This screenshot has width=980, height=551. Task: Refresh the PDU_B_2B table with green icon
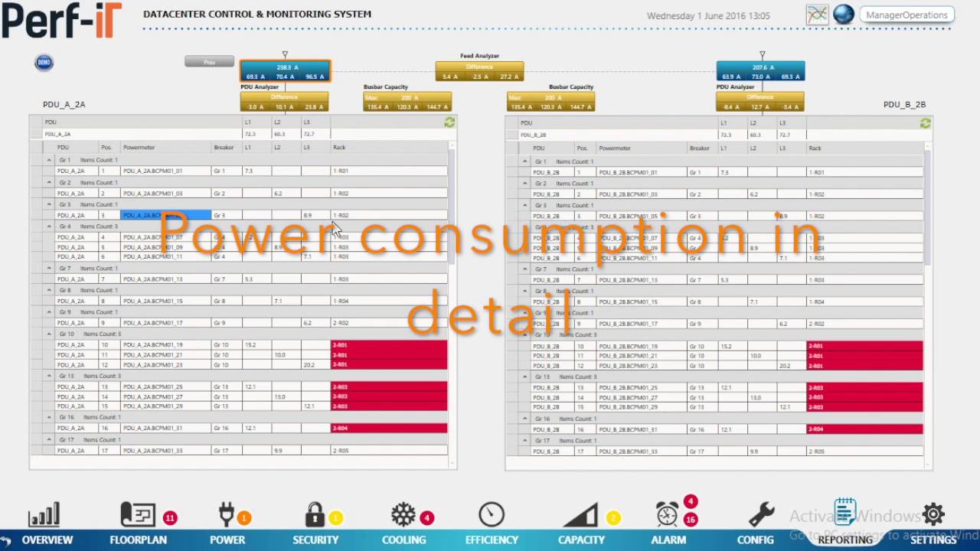click(x=926, y=123)
